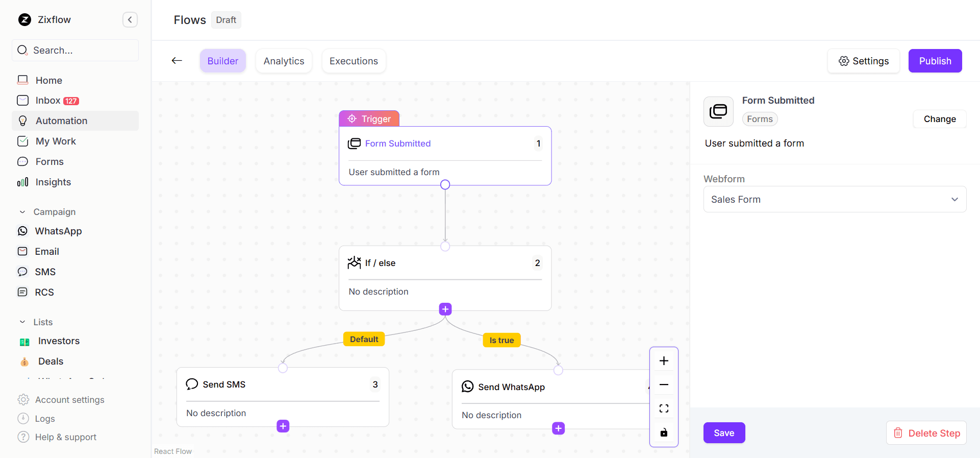This screenshot has height=458, width=980.
Task: Switch to the Analytics tab
Action: coord(284,61)
